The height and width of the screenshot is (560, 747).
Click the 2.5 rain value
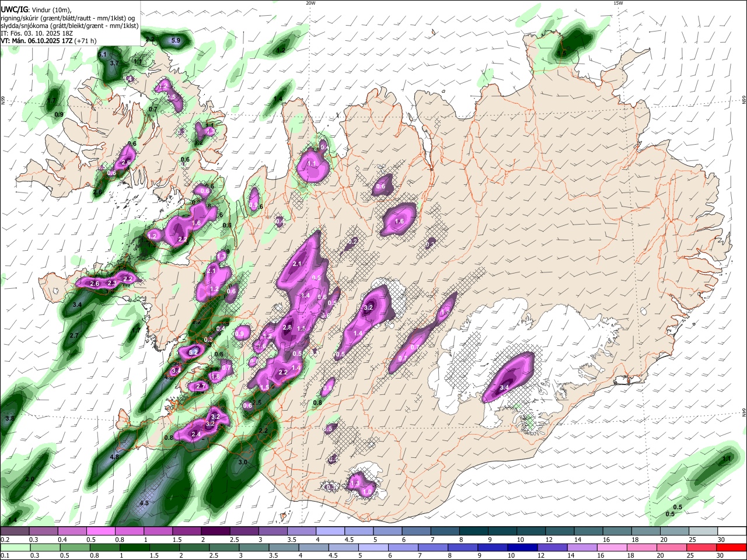(256, 402)
